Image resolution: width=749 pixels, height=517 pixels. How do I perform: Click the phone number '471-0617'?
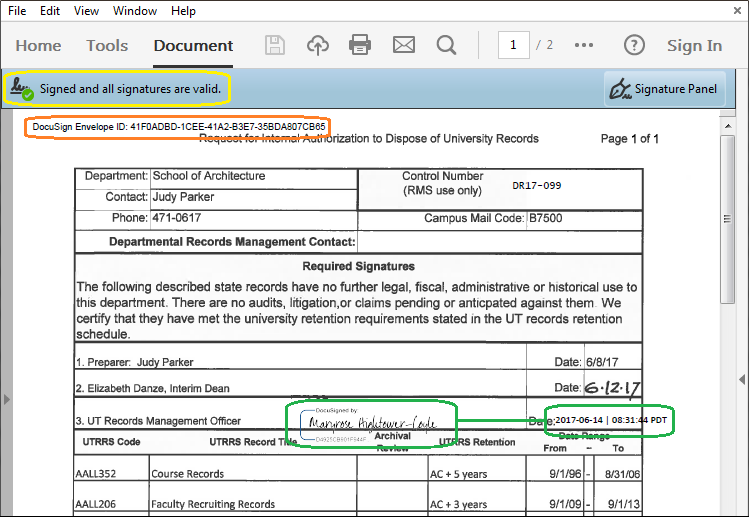[177, 218]
